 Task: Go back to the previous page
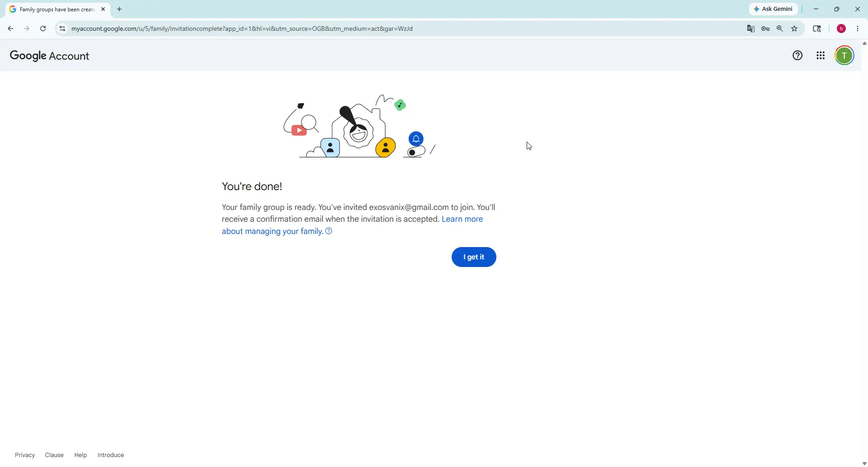(x=10, y=29)
